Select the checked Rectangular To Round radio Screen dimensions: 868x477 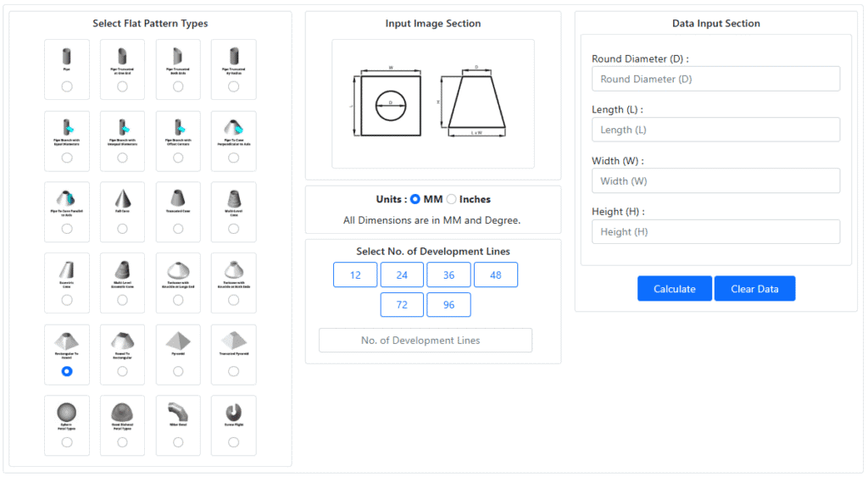[66, 371]
